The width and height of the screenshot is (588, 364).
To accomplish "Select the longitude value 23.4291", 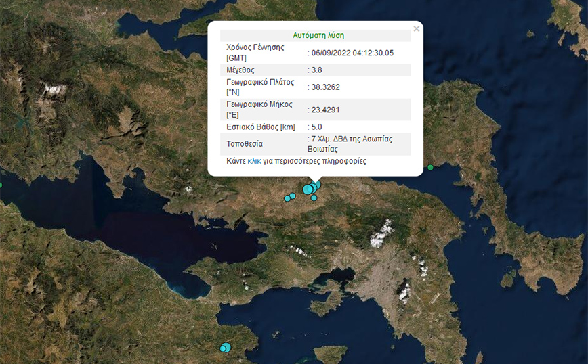I will click(325, 110).
